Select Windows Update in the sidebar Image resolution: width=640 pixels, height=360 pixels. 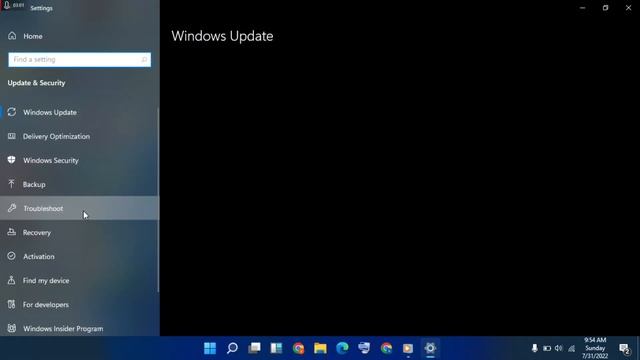80,112
